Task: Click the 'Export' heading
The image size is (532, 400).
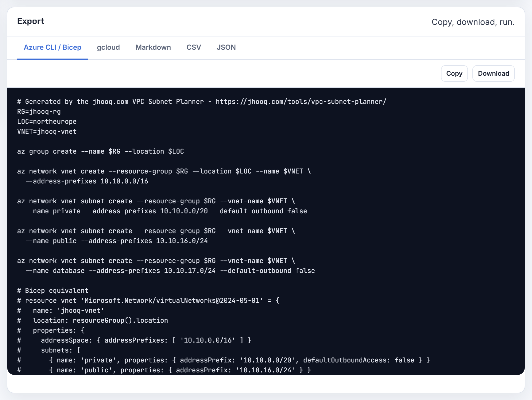Action: point(31,21)
